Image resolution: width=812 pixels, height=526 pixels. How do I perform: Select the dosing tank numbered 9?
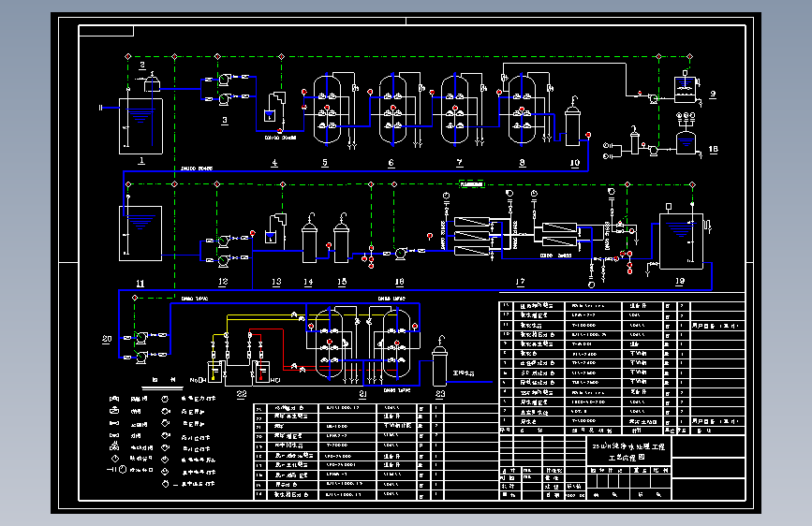pos(685,88)
